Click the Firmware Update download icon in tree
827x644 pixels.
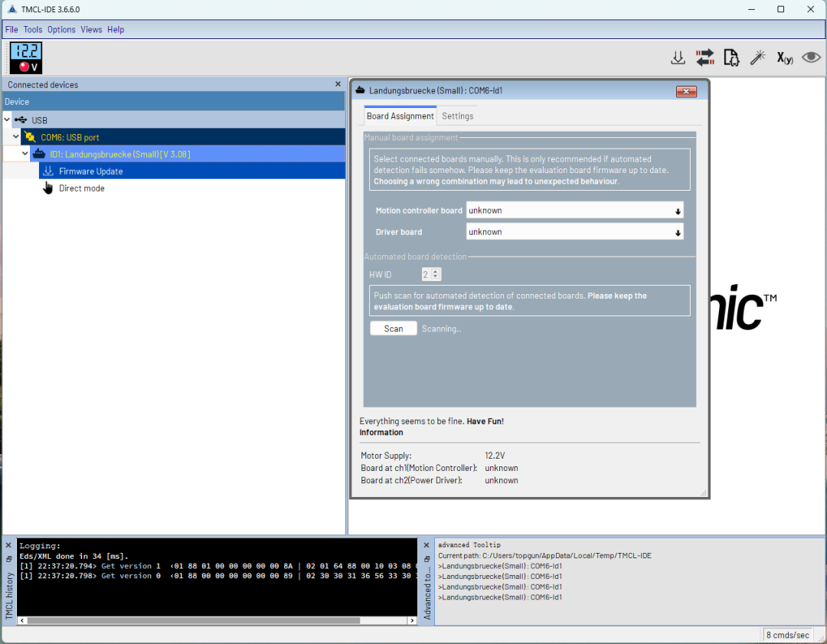coord(48,171)
